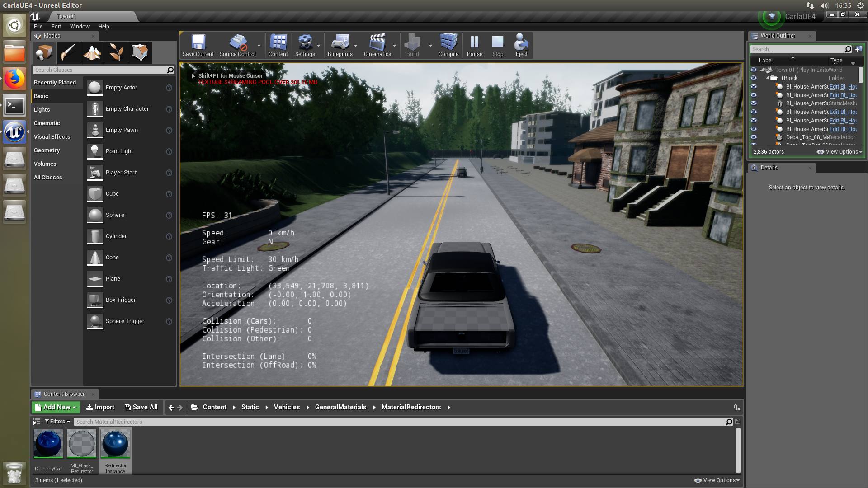This screenshot has width=868, height=488.
Task: Select the Landscape mode icon
Action: click(x=92, y=53)
